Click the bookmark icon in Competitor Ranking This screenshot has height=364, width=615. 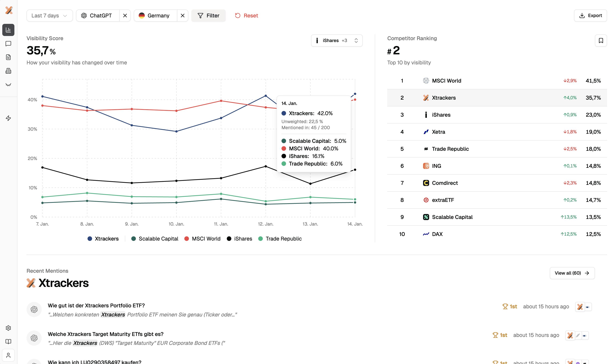(601, 41)
